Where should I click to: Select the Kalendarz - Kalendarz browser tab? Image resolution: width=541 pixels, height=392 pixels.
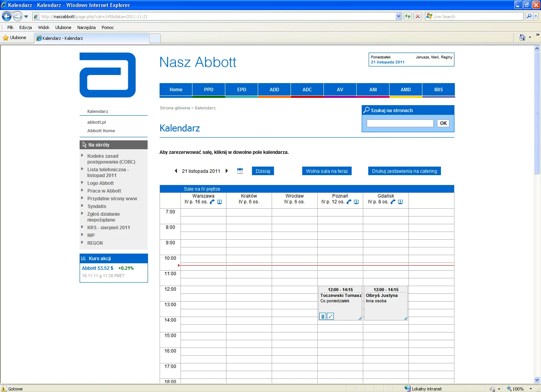(x=92, y=38)
